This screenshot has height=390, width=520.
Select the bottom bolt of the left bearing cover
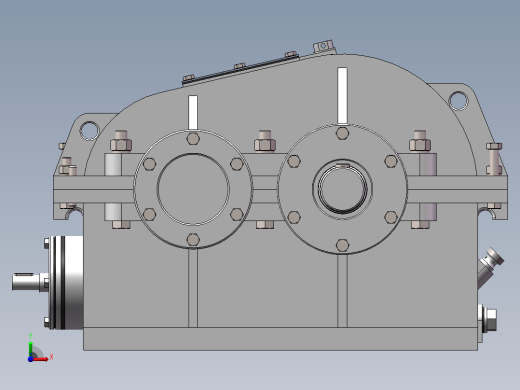193,239
